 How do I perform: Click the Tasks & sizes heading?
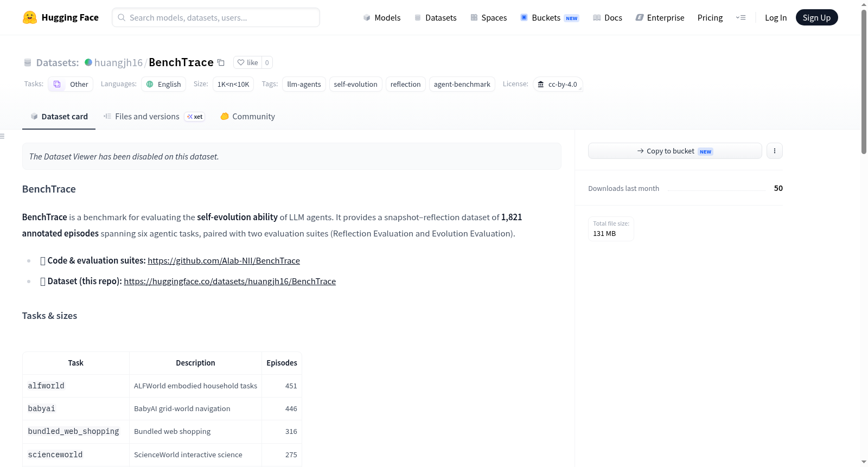pos(49,316)
